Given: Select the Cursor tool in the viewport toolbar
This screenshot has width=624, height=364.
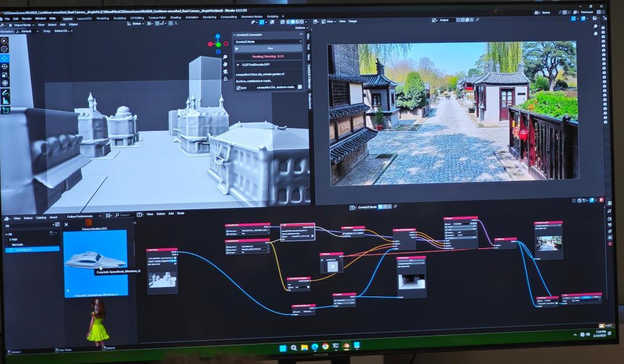Looking at the screenshot, I should point(5,49).
